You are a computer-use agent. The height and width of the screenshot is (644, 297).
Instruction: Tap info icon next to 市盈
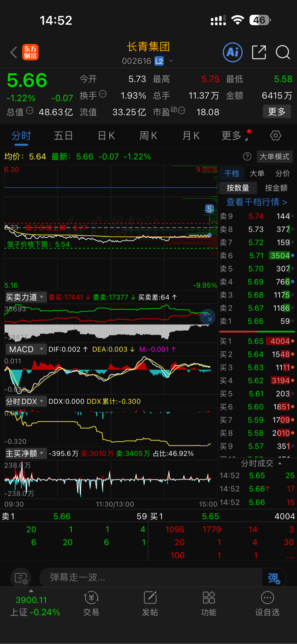(181, 111)
